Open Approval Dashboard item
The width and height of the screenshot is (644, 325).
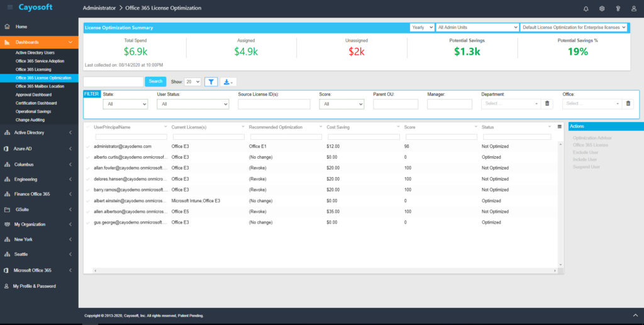34,94
